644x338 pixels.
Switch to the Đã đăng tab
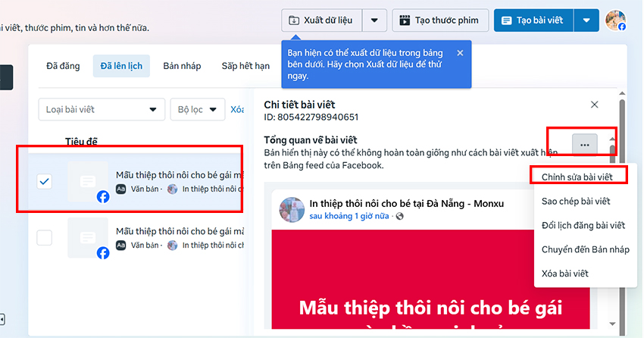tap(63, 66)
